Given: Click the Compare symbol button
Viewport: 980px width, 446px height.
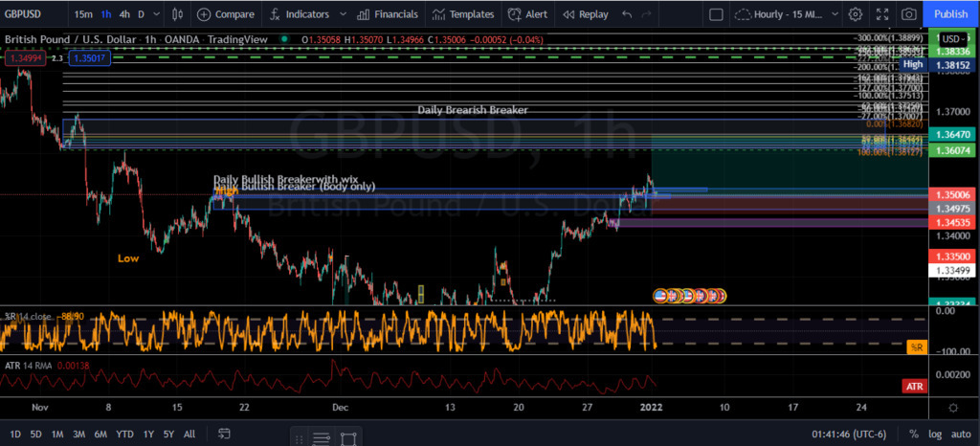Looking at the screenshot, I should (226, 14).
